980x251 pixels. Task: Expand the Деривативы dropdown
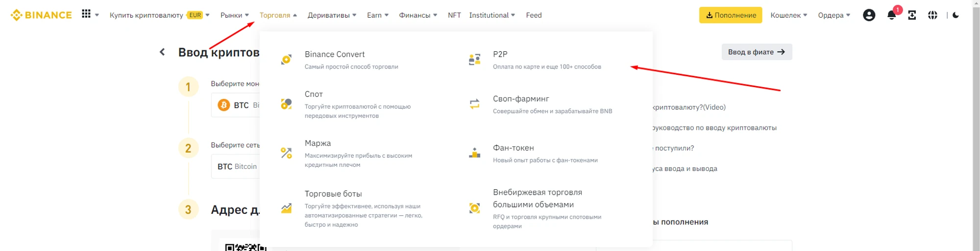pos(332,15)
